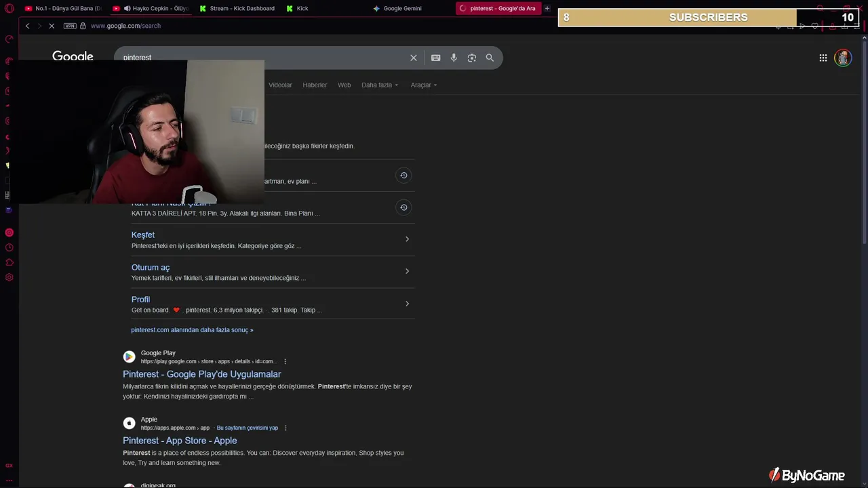Open 'Pinterest - App Store - Apple' result
Image resolution: width=868 pixels, height=488 pixels.
click(x=180, y=441)
